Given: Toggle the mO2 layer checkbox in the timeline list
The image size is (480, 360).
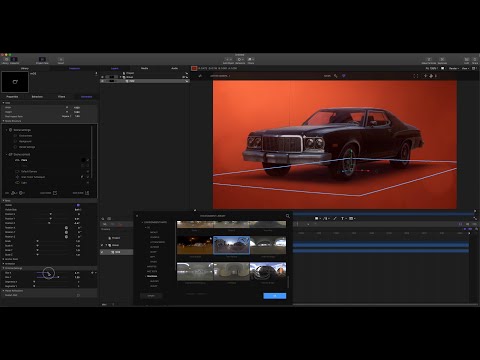Looking at the screenshot, I should pos(102,252).
